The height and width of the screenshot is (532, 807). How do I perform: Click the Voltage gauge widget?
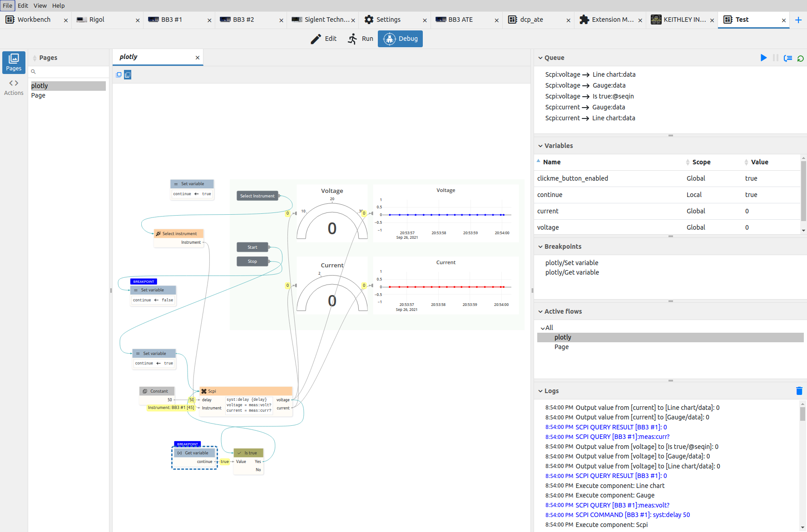332,213
